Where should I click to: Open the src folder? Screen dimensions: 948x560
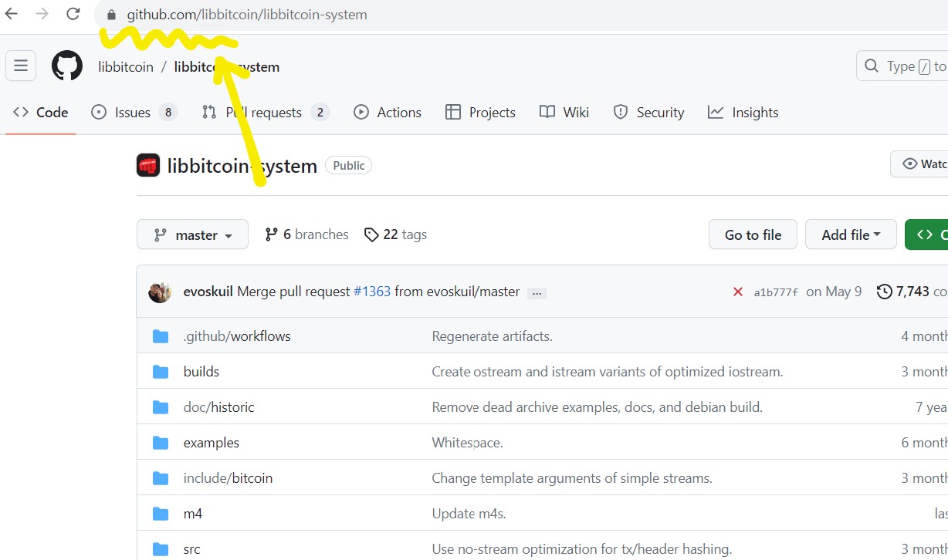(x=191, y=549)
